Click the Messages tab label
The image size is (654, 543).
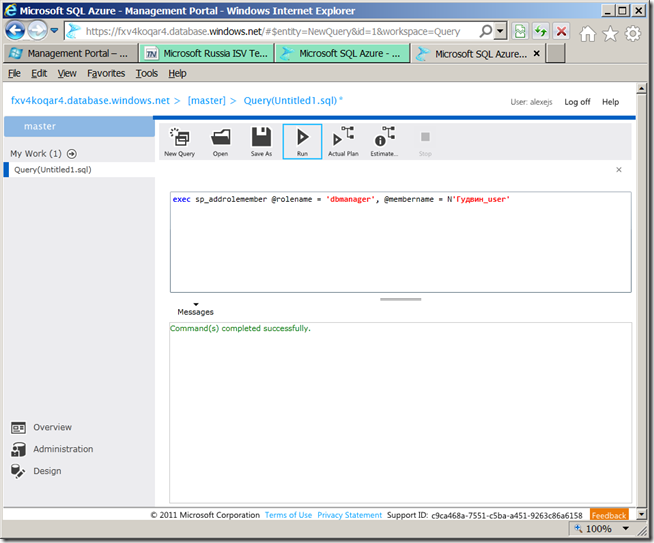pos(195,312)
